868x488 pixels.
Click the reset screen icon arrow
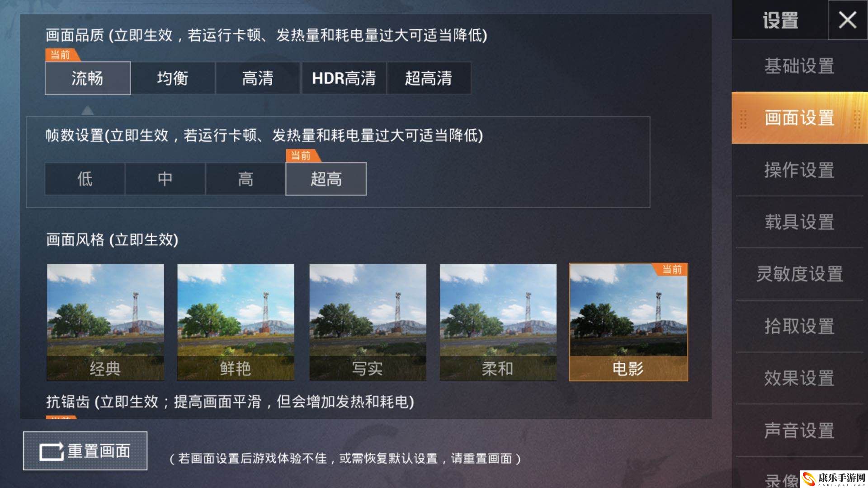click(52, 451)
